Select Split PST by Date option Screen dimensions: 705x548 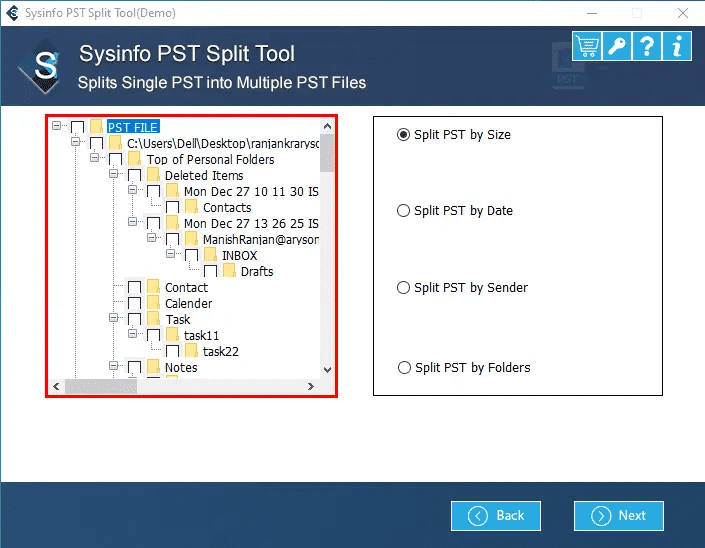(455, 210)
